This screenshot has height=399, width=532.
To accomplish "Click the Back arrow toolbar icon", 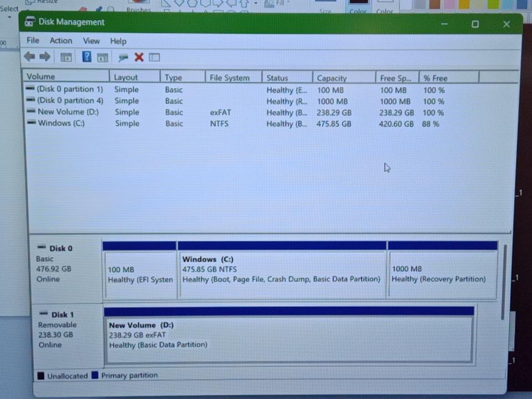I will (x=29, y=57).
